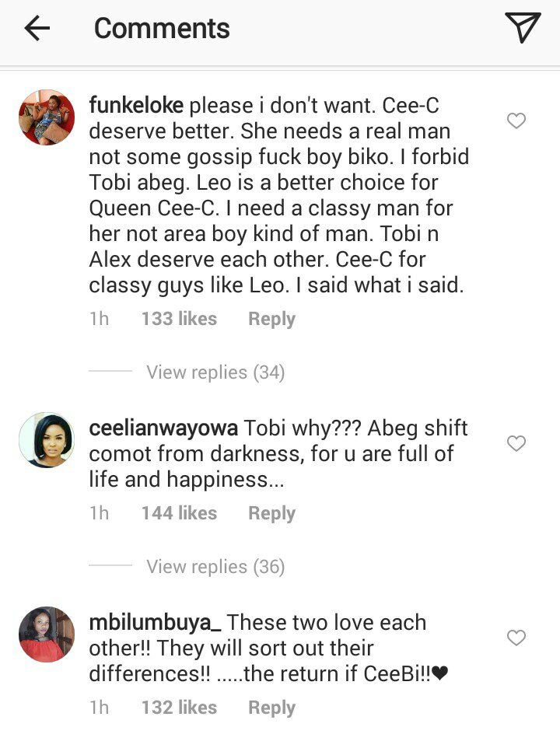The image size is (560, 734).
Task: Open the mbilumbuya_ username link
Action: tap(156, 622)
